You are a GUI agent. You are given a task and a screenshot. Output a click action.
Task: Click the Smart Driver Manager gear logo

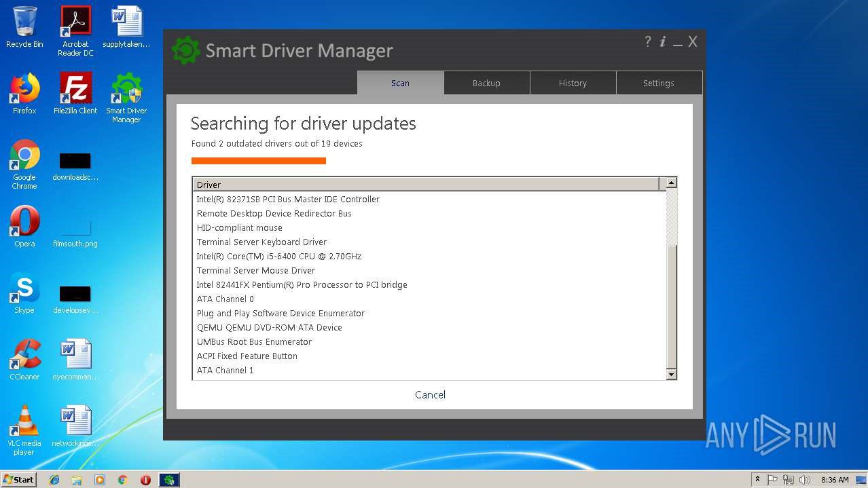185,50
